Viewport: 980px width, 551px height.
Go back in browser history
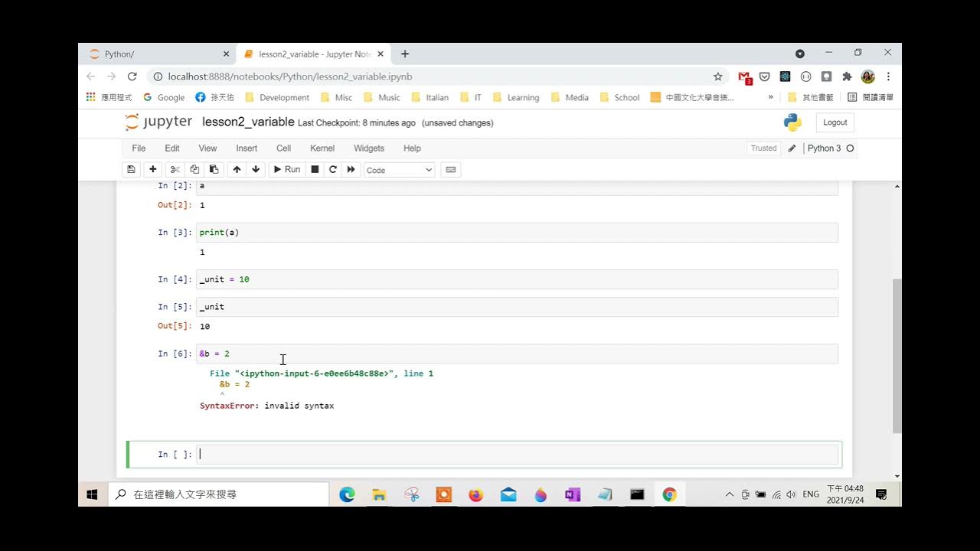[91, 77]
